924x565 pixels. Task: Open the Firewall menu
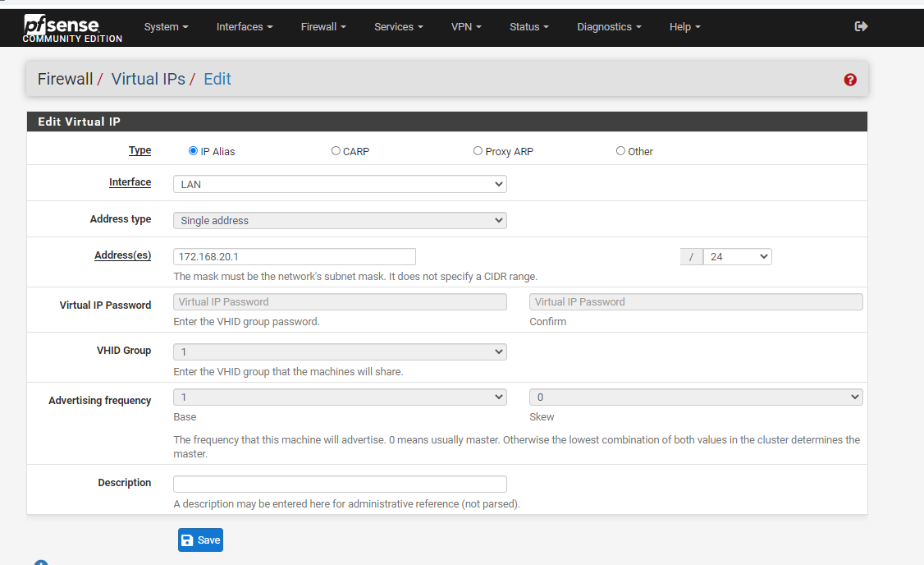[322, 26]
